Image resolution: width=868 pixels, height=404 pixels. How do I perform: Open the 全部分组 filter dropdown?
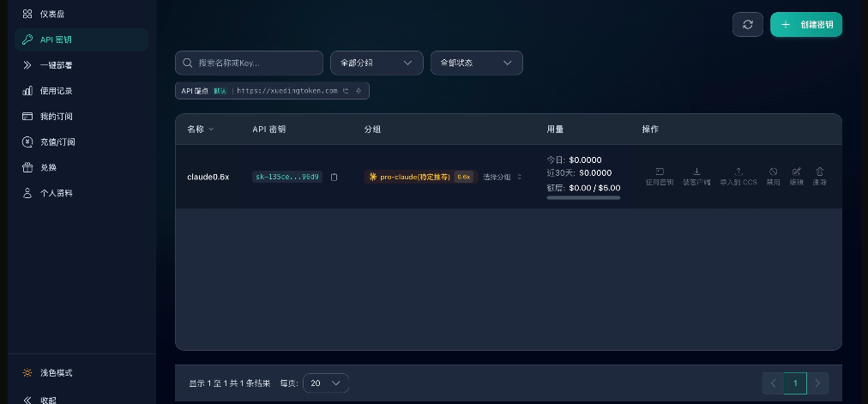pyautogui.click(x=377, y=63)
